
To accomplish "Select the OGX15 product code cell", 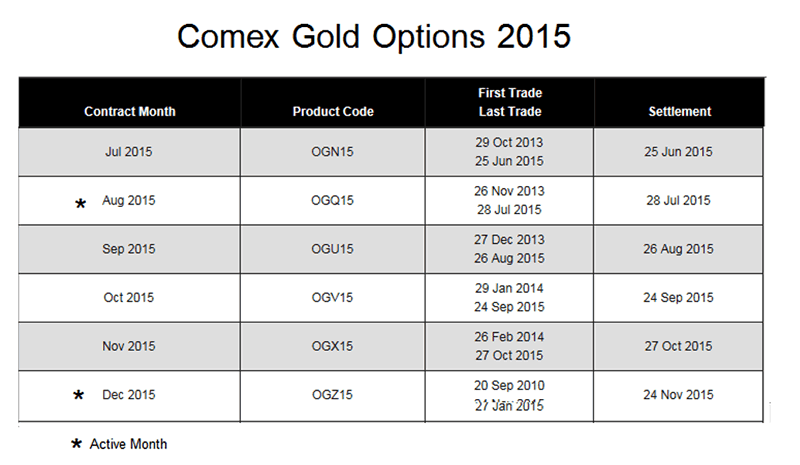I will [333, 346].
